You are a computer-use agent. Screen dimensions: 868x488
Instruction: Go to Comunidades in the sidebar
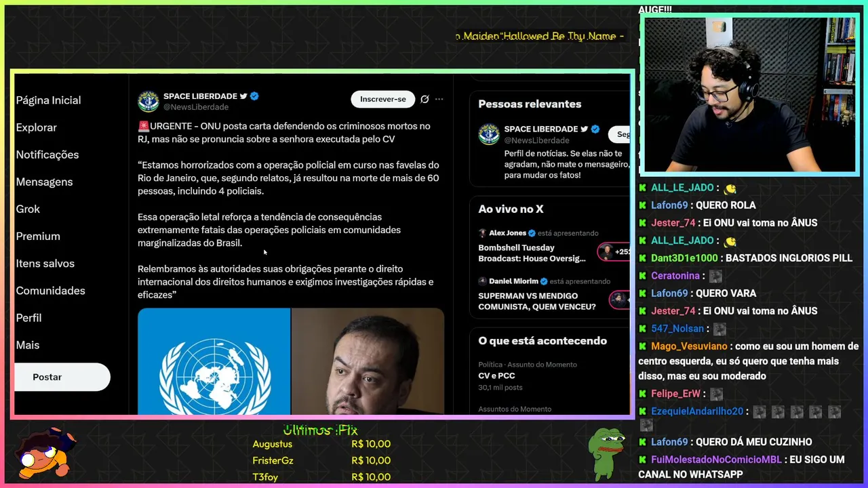50,290
